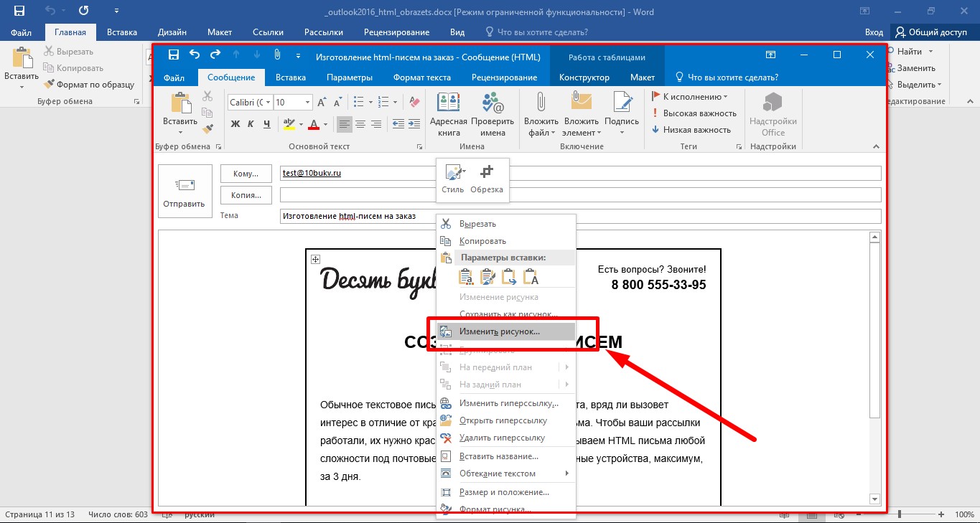Pick keep text only paste option icon
Screen dimensions: 980x523
pyautogui.click(x=531, y=277)
